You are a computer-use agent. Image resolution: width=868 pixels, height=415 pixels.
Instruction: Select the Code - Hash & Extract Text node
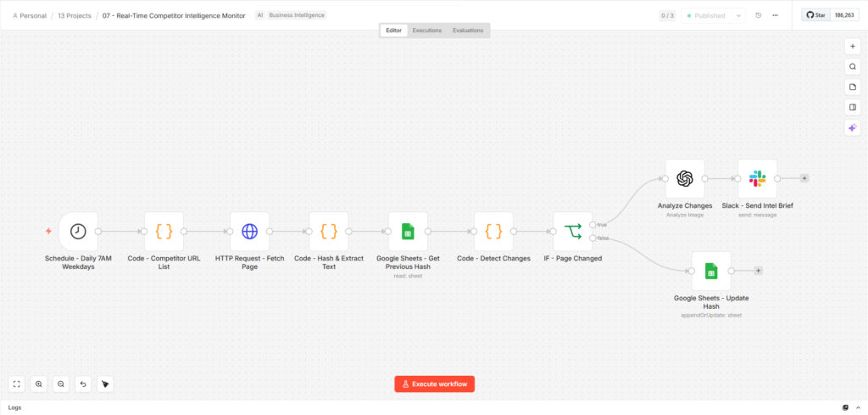click(x=329, y=232)
